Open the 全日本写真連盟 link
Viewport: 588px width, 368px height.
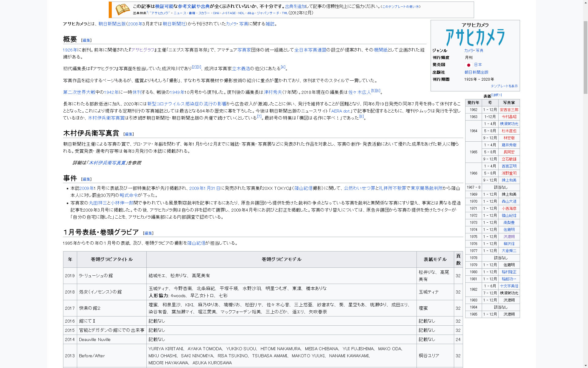click(310, 50)
